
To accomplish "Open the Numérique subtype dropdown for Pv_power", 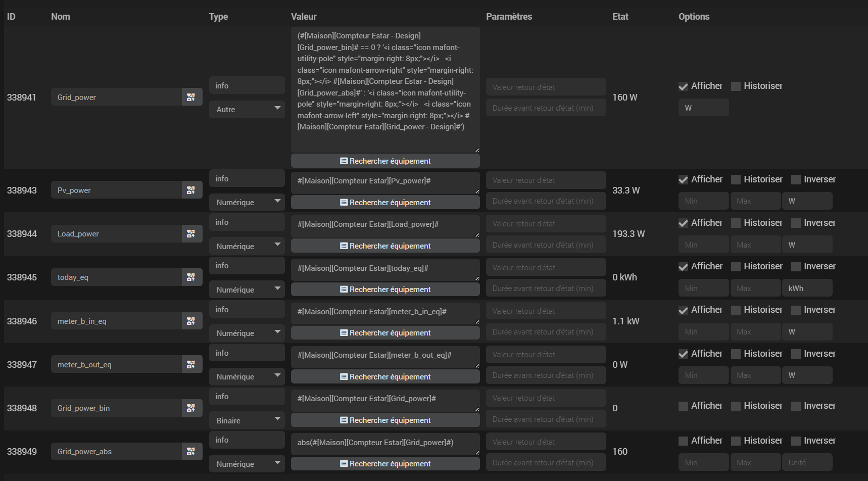I will click(x=247, y=202).
